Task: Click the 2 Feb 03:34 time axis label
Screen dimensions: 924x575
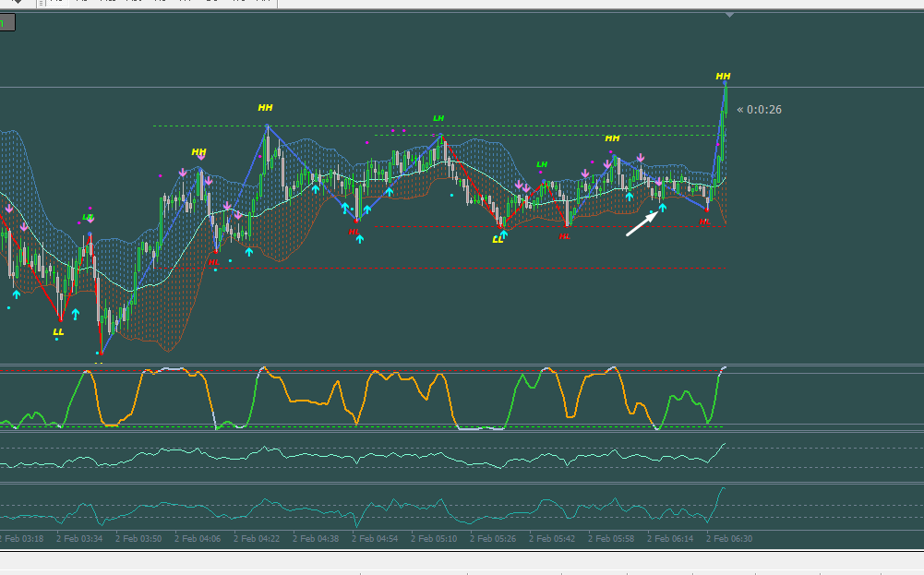Action: 79,538
